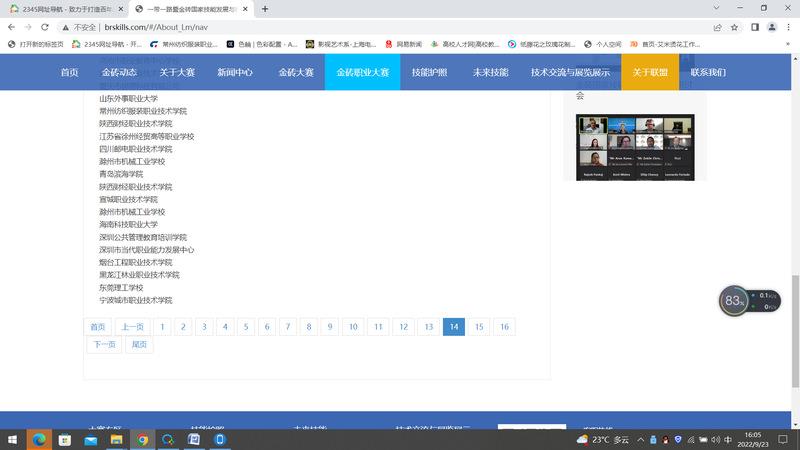
Task: Click the video conference thumbnail image
Action: pos(634,147)
